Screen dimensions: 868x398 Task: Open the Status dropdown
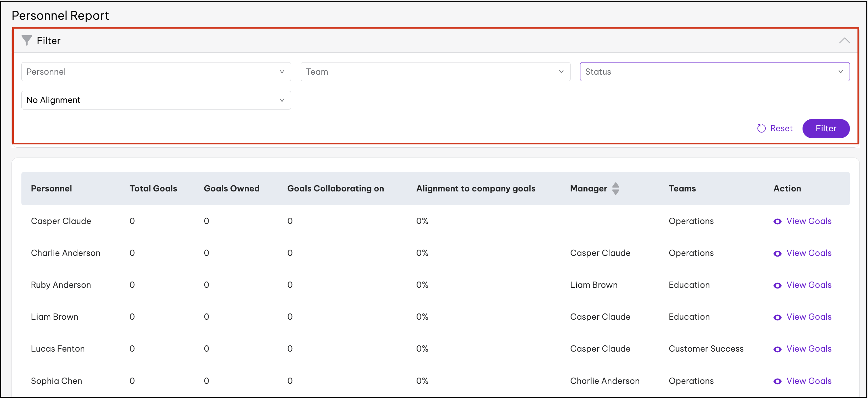[714, 71]
